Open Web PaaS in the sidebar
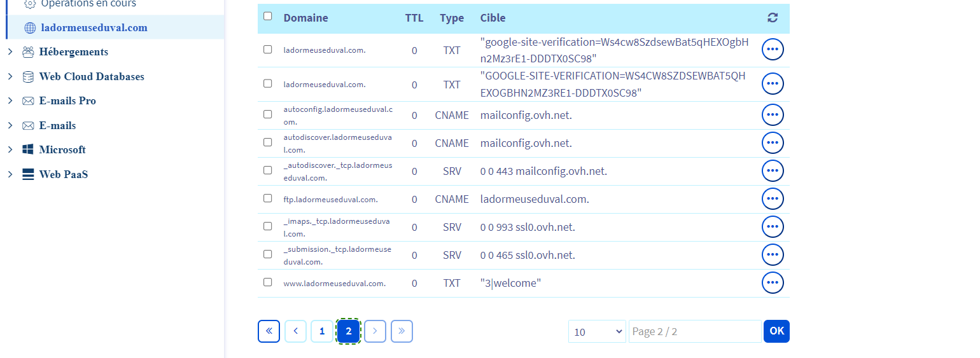Screen dimensions: 980x358 click(x=63, y=174)
